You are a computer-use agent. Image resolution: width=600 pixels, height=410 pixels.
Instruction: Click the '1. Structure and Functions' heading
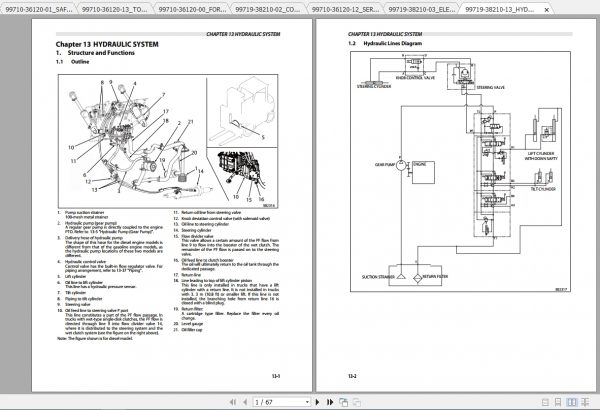coord(95,53)
